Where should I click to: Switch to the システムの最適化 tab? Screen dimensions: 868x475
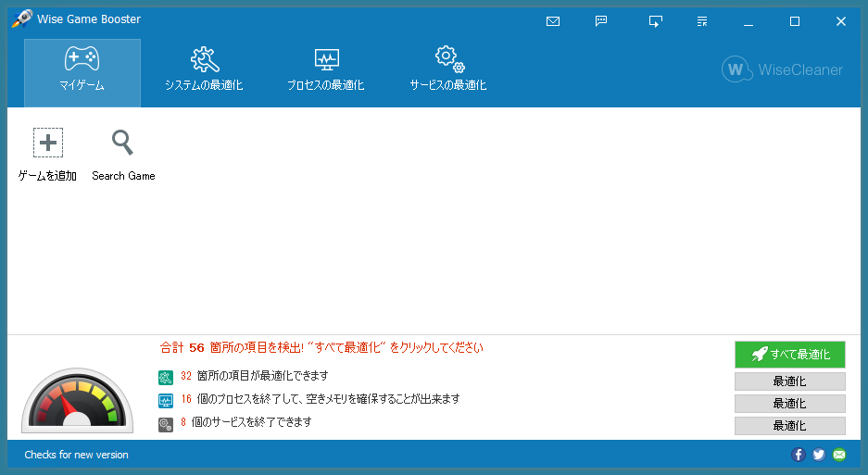204,72
